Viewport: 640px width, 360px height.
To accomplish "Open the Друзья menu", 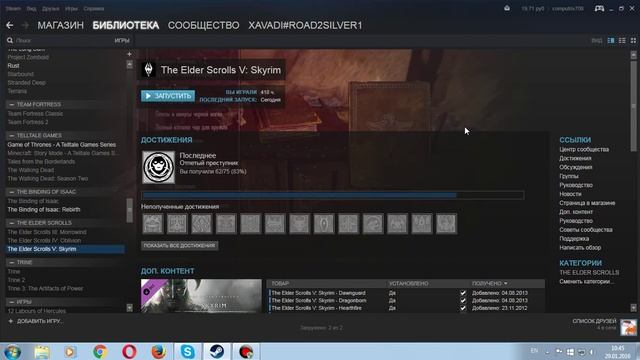I will 50,8.
